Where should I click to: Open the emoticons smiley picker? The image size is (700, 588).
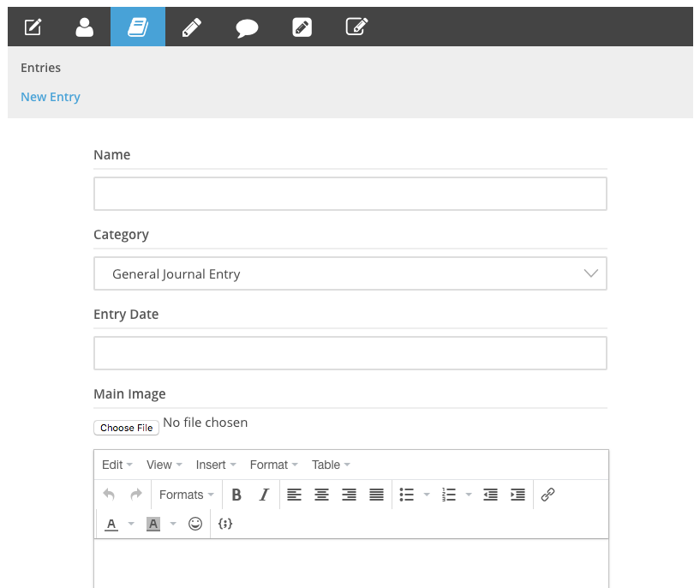[195, 524]
